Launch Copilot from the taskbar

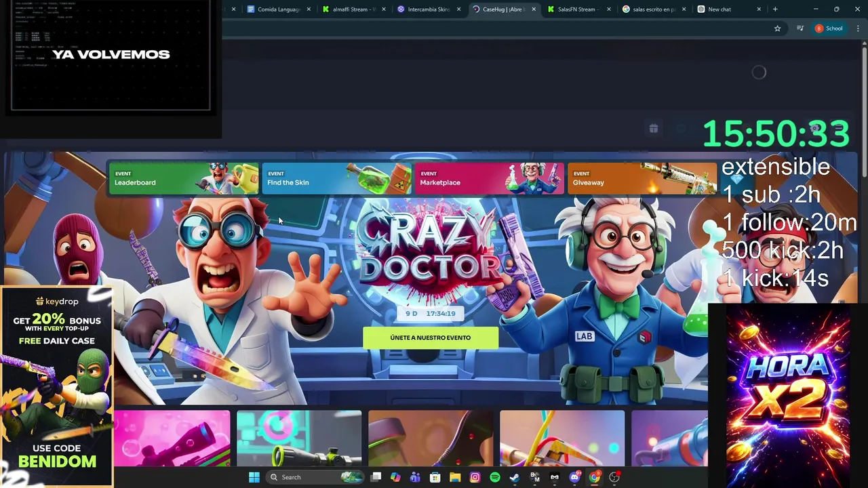pyautogui.click(x=395, y=477)
